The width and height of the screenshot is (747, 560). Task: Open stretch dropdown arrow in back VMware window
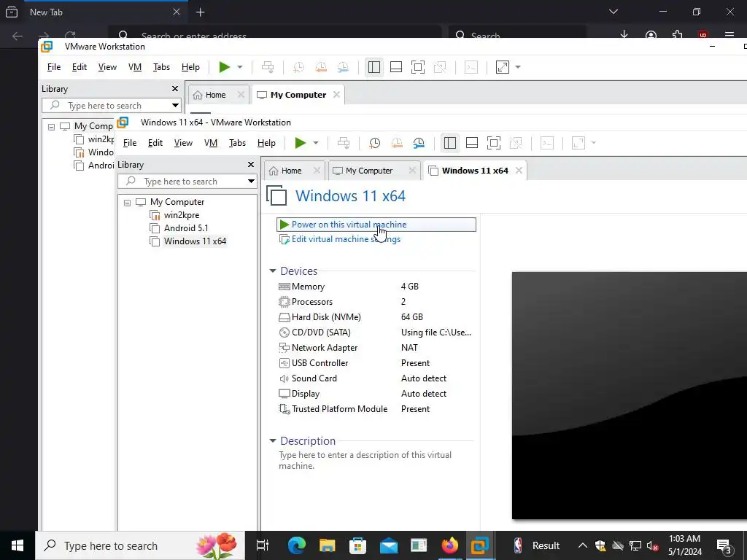tap(518, 67)
